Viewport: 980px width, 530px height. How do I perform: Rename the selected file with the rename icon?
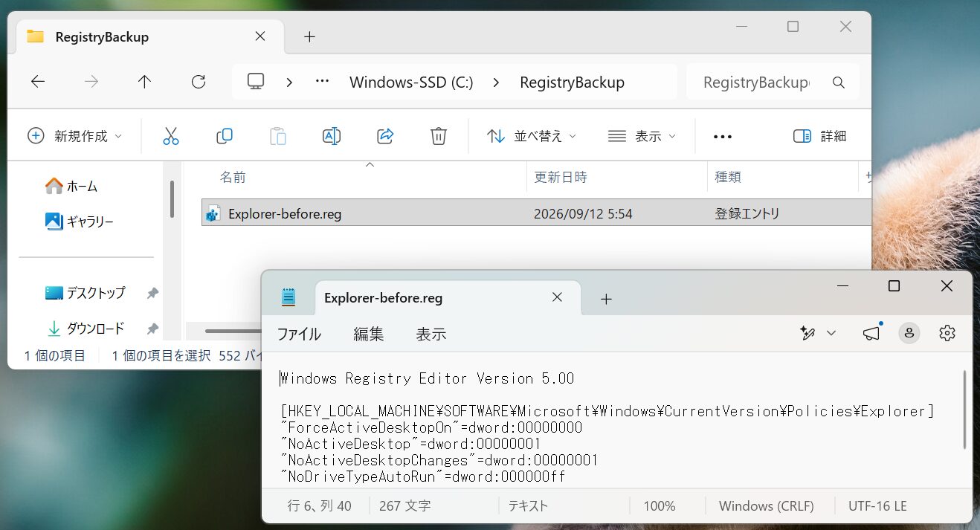click(332, 136)
